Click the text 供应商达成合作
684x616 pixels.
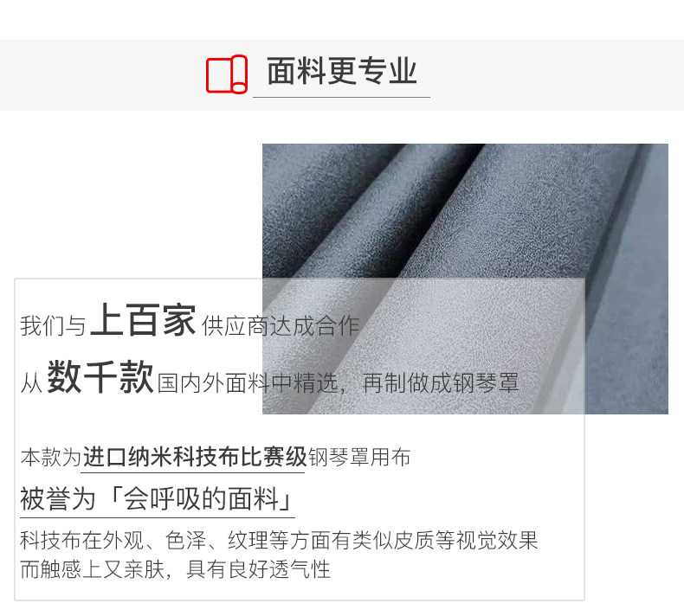coord(280,326)
